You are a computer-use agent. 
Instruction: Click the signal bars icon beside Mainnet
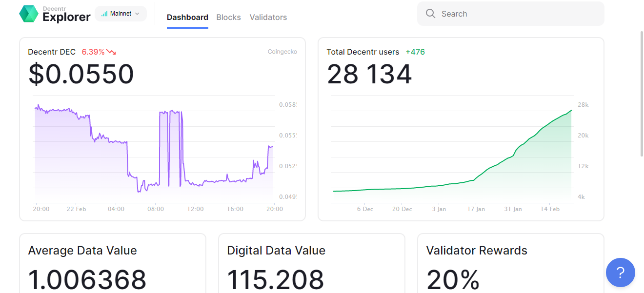click(104, 14)
